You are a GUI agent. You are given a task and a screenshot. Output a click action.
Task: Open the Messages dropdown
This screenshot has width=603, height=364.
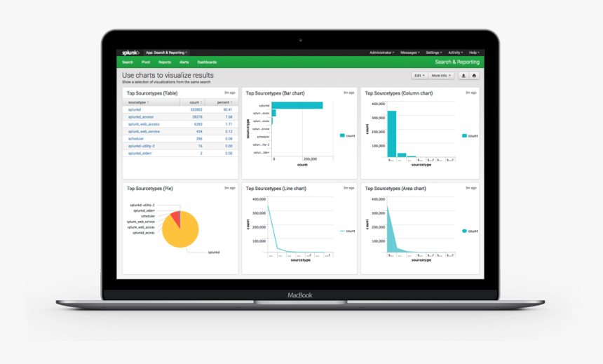coord(410,53)
